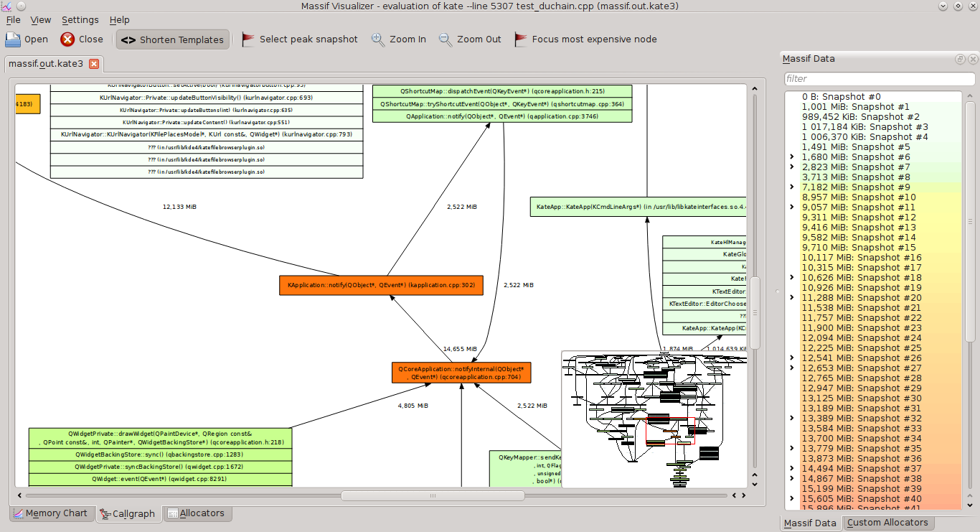Expand Snapshot #9 tree entry
The image size is (980, 532).
[792, 187]
